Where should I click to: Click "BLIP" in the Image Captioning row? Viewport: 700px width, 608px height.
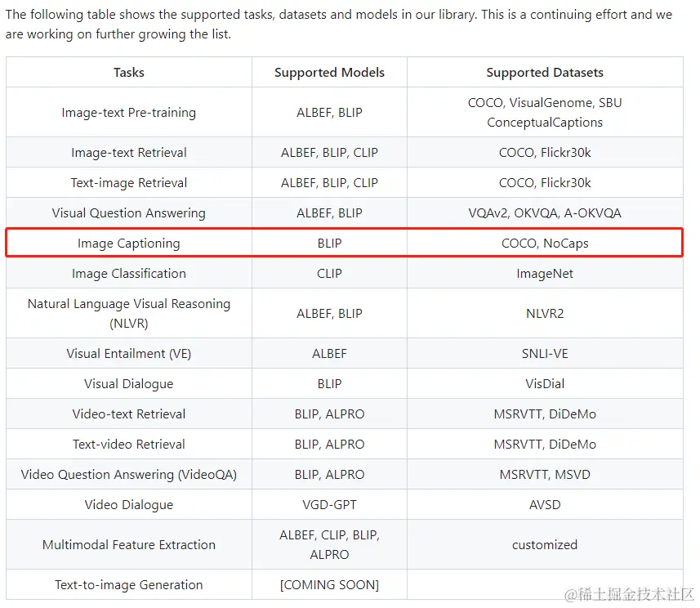click(329, 243)
